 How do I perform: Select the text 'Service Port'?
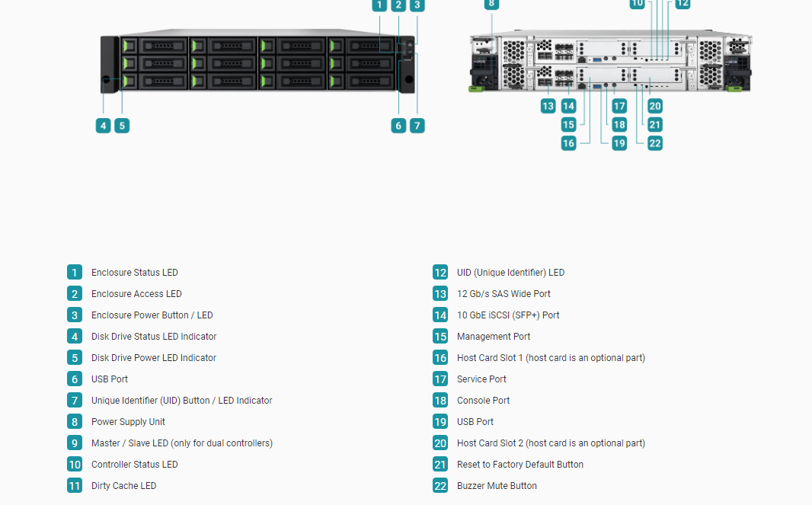(x=481, y=379)
